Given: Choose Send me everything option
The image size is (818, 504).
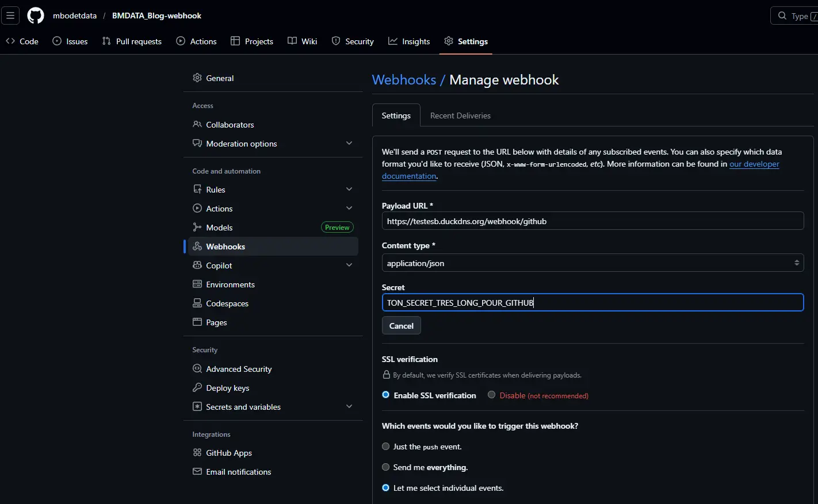Looking at the screenshot, I should (x=385, y=467).
